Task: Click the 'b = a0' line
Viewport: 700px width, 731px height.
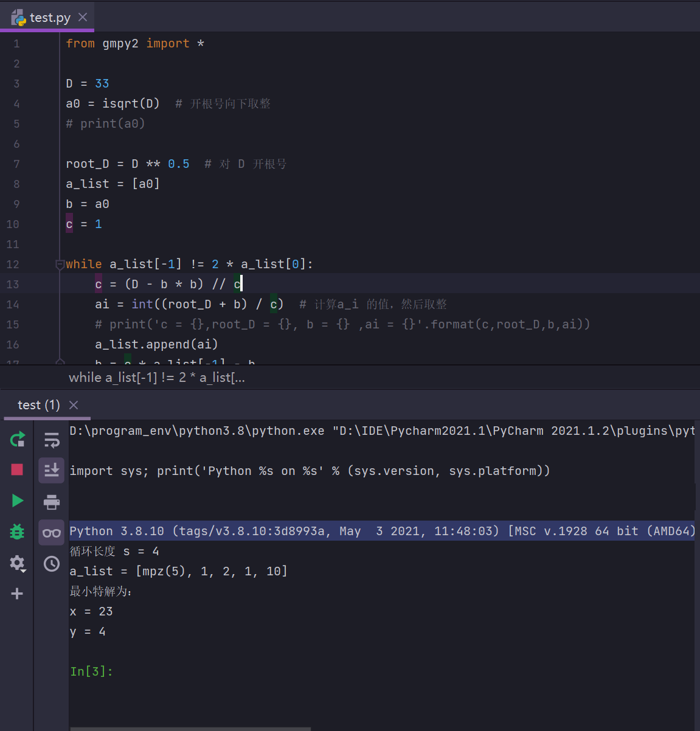Action: tap(88, 204)
